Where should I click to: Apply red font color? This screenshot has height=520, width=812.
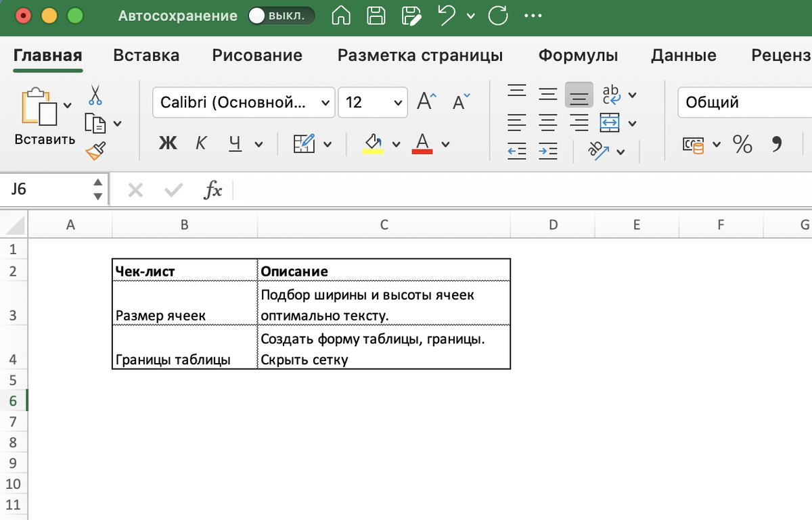pos(422,143)
